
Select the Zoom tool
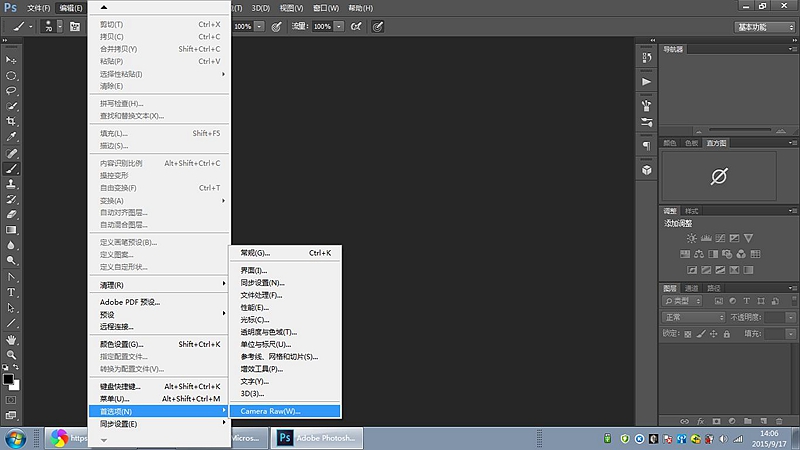click(11, 355)
